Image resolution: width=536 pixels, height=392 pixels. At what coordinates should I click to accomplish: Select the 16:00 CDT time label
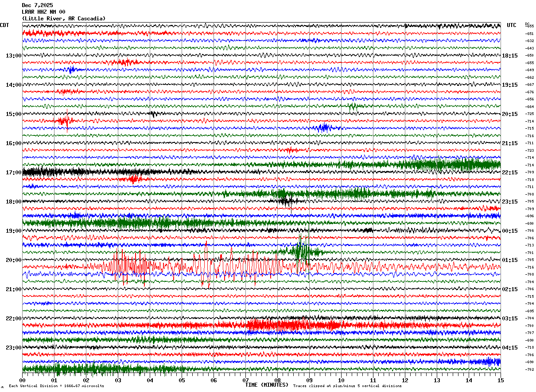click(14, 143)
